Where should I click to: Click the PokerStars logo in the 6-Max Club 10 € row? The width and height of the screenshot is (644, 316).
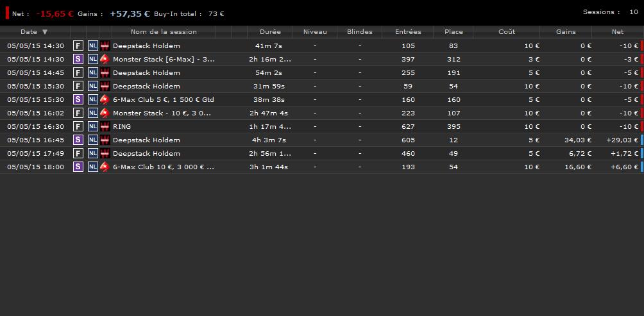(105, 167)
